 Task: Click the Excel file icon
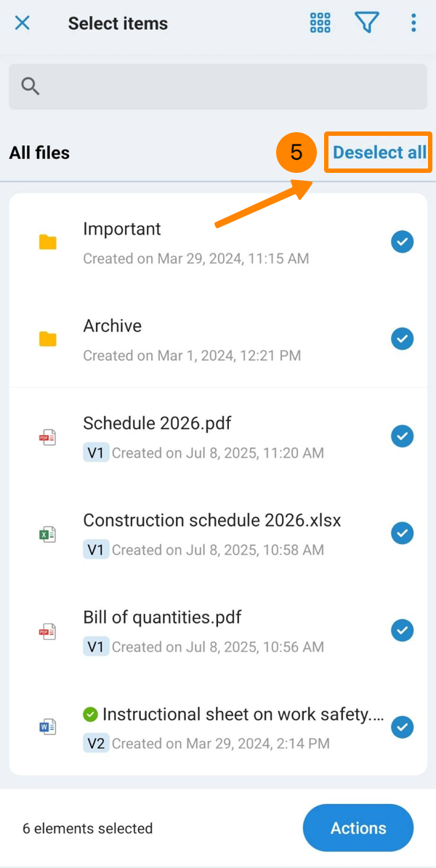[48, 534]
